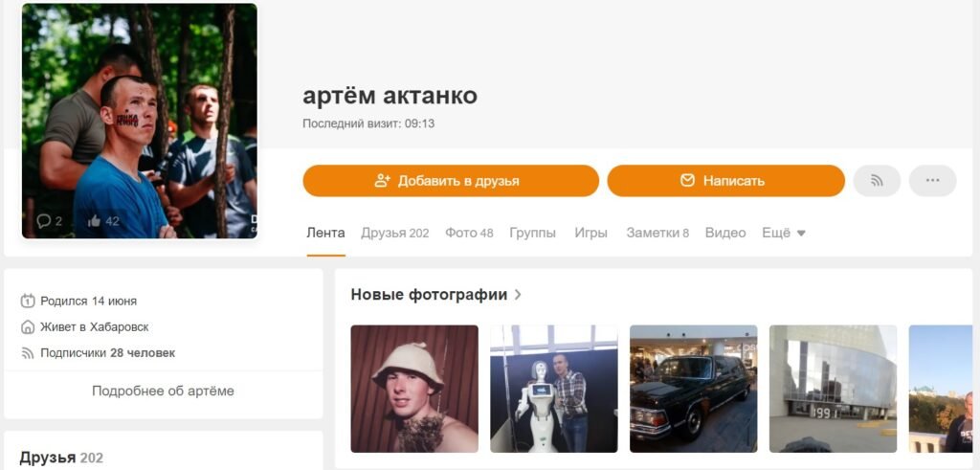Open the Новые фотографии chevron arrow

point(518,295)
